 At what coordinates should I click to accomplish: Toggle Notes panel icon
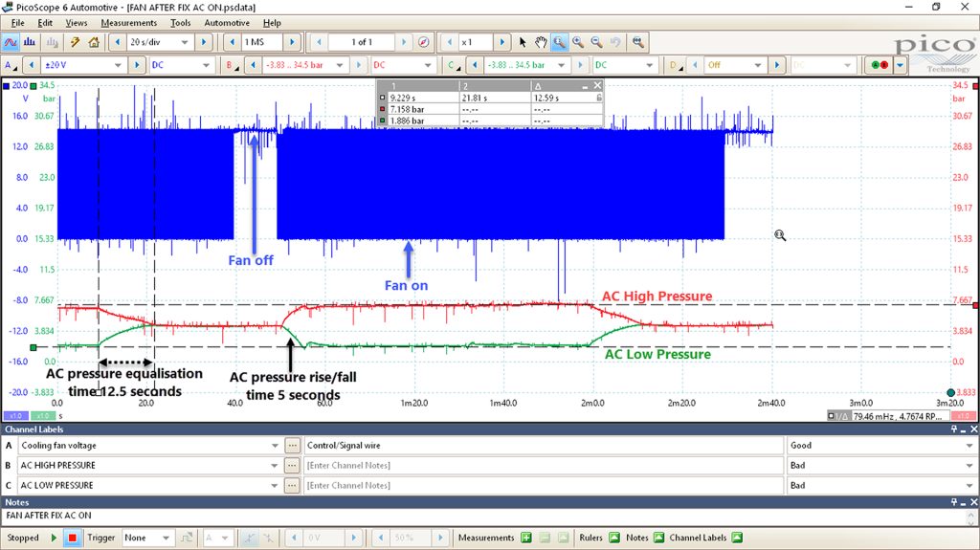tap(658, 538)
